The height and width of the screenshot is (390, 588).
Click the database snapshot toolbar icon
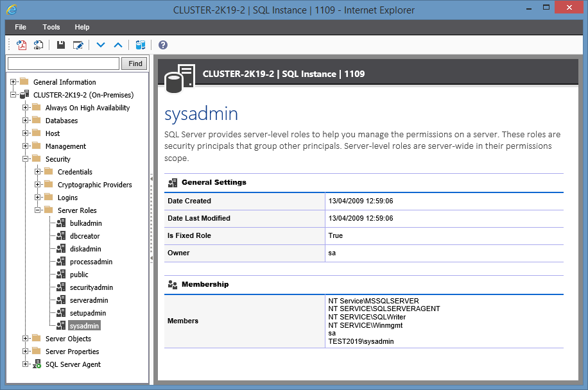(140, 45)
